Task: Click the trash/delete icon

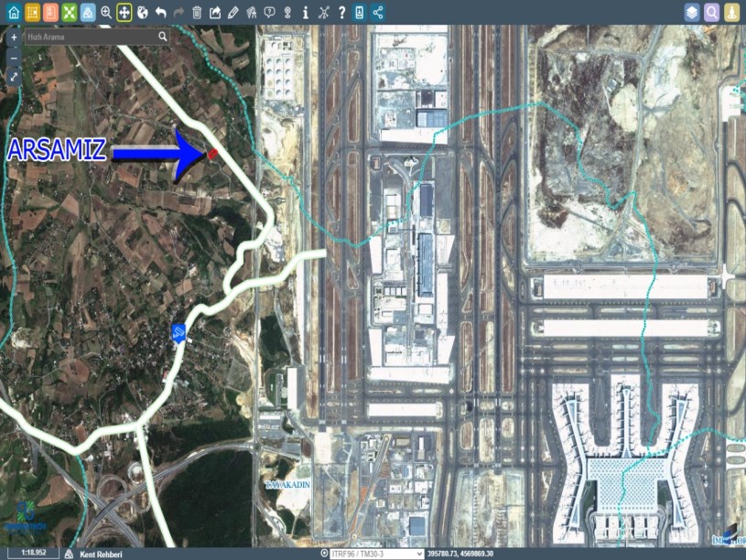Action: tap(197, 13)
